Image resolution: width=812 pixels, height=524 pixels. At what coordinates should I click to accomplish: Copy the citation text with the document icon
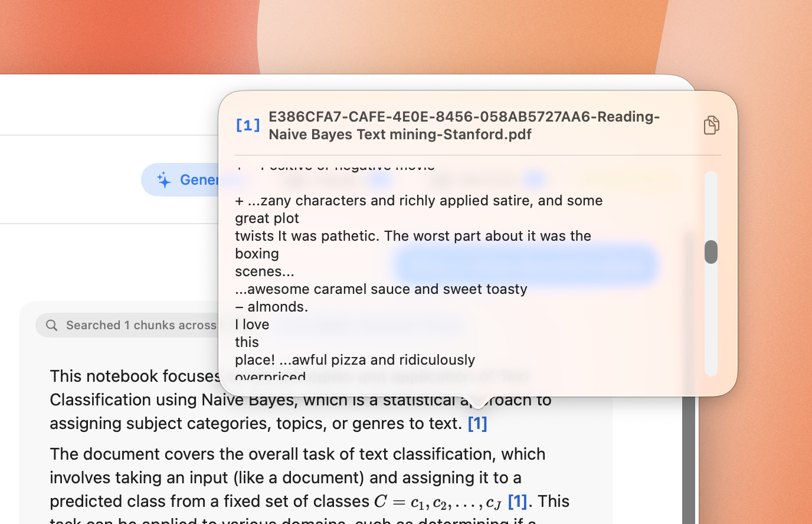coord(712,125)
